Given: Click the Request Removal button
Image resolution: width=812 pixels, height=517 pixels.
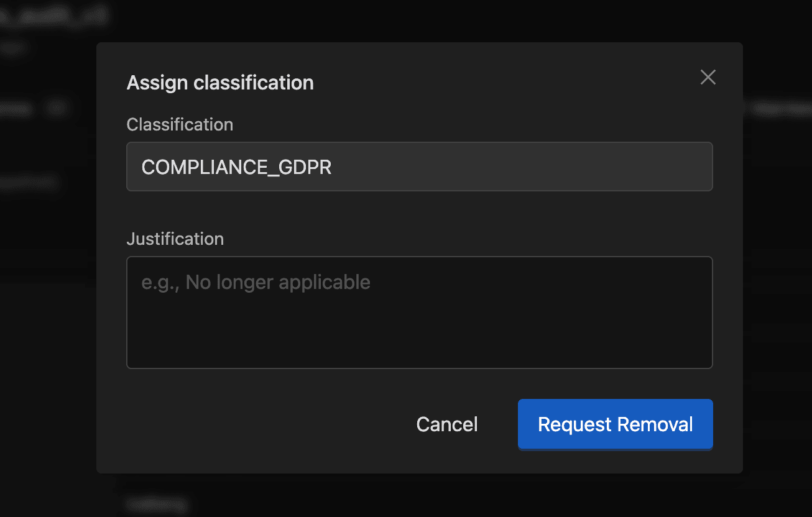Looking at the screenshot, I should 615,424.
